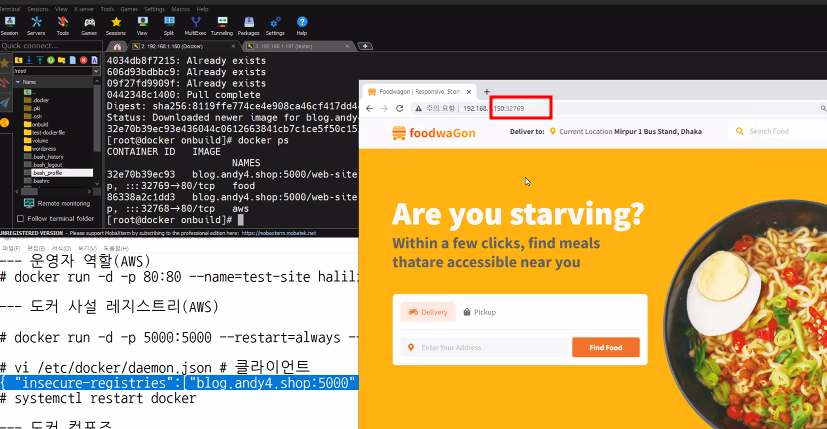
Task: Open the 서식(O) menu in notepad
Action: [61, 249]
